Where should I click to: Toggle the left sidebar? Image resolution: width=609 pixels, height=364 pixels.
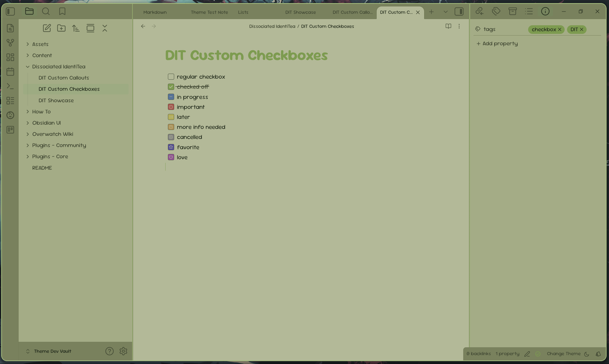coord(10,11)
